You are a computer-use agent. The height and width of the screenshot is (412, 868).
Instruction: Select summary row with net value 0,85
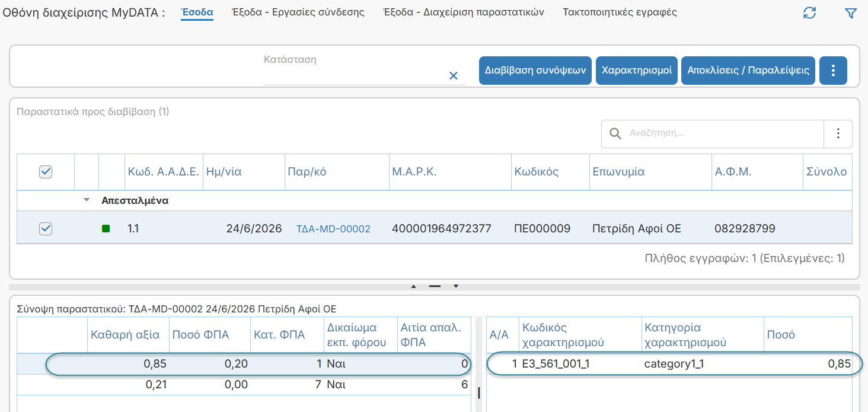[x=244, y=364]
